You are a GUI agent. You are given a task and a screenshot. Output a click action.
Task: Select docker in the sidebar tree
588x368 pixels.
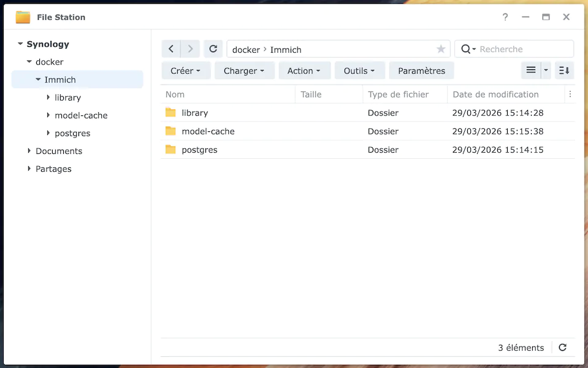(x=50, y=62)
